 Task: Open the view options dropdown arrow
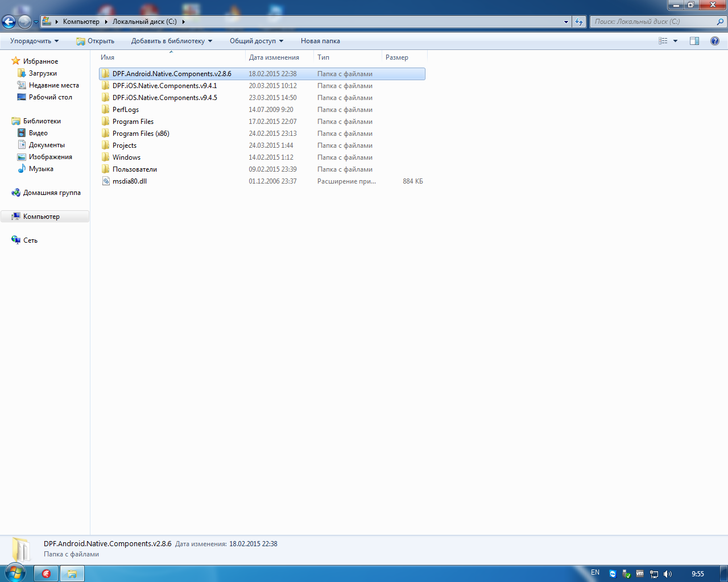(x=676, y=41)
